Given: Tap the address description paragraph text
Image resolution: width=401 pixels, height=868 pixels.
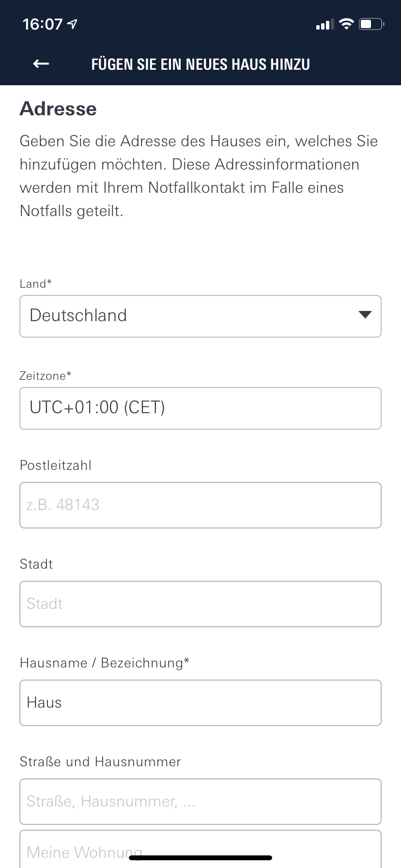Looking at the screenshot, I should pos(199,176).
